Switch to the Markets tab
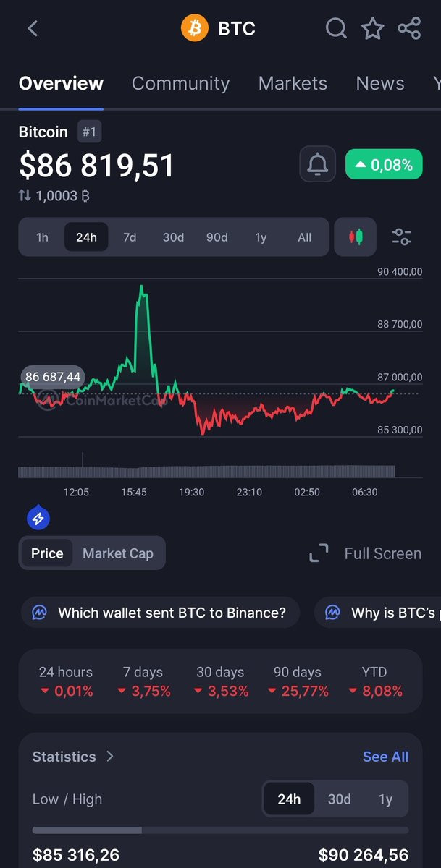 click(293, 83)
